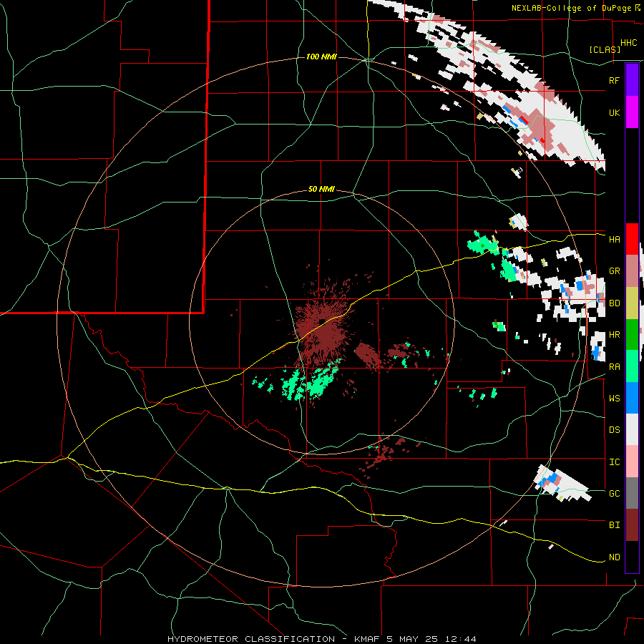Click the [CLAS] units label
The width and height of the screenshot is (644, 644).
pos(605,49)
